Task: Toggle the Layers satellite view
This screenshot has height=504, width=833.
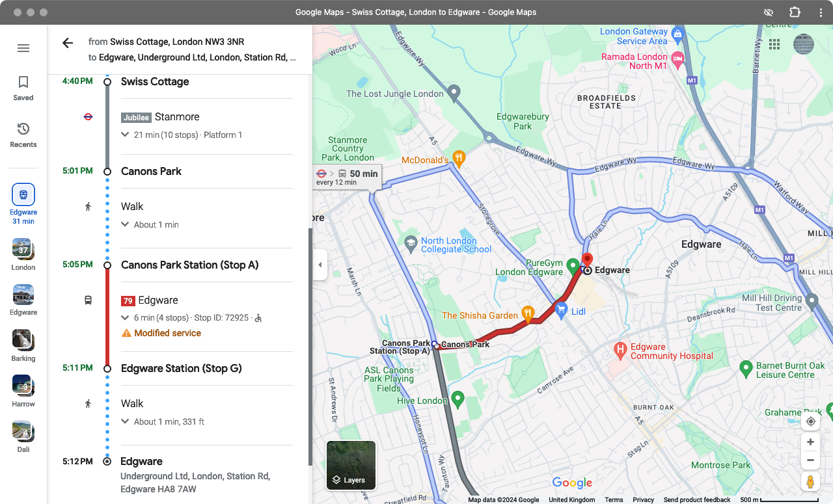Action: point(351,466)
